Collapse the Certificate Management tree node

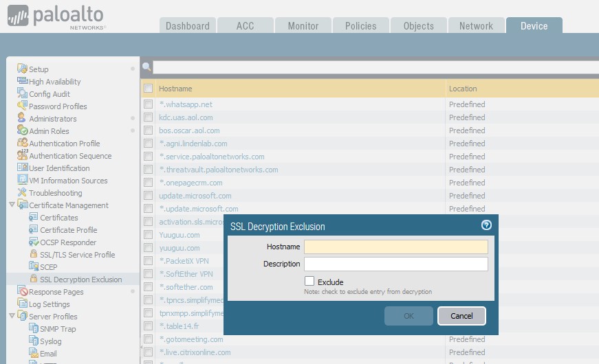click(12, 205)
